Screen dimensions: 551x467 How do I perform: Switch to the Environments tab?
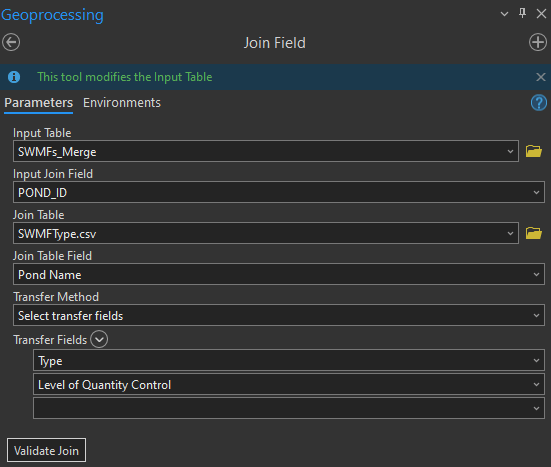click(122, 103)
